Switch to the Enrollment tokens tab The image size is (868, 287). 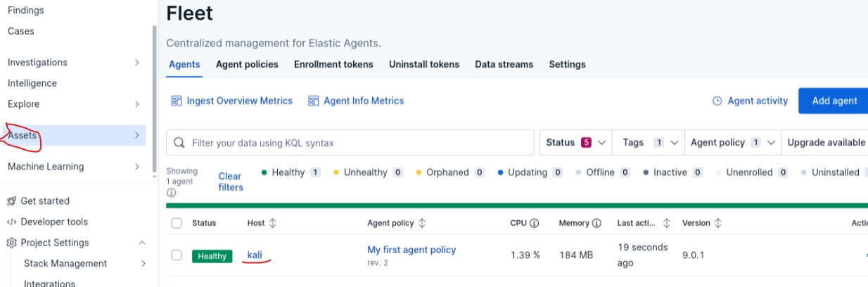[x=333, y=64]
